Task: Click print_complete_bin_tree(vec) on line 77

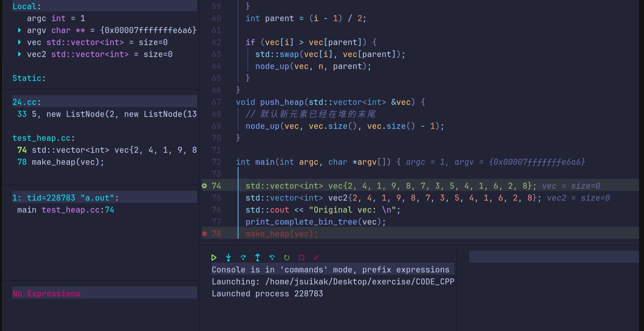Action: [315, 222]
